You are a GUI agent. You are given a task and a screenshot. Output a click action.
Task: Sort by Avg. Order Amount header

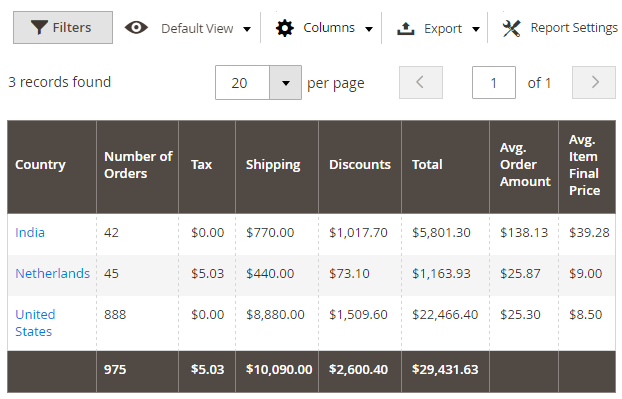(x=524, y=167)
